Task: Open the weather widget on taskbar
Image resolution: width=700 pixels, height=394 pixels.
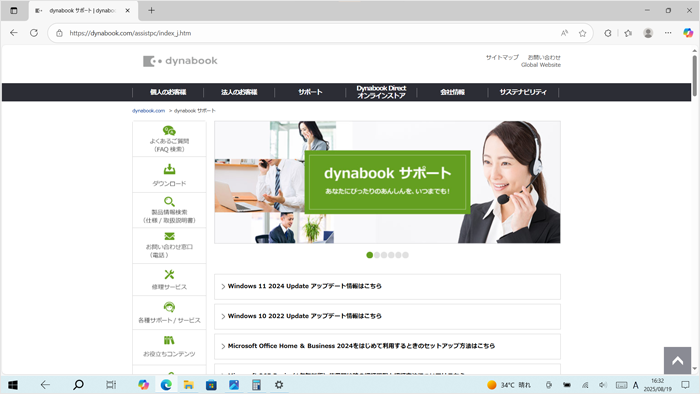Action: (x=509, y=385)
